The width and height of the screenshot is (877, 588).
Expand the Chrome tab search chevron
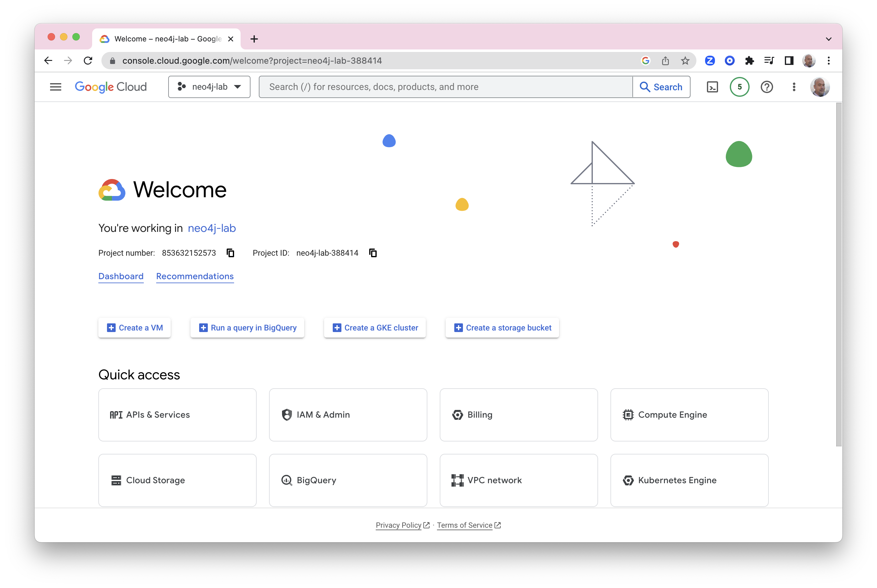click(828, 39)
